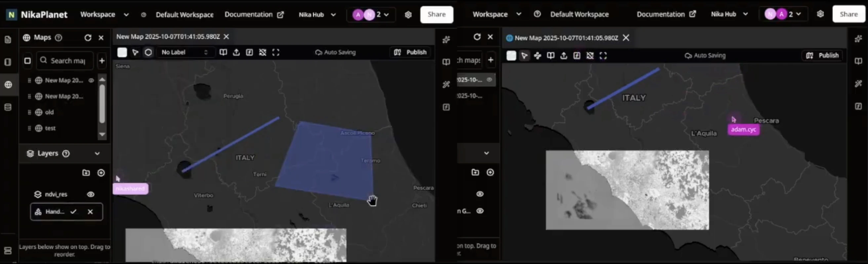The image size is (868, 264).
Task: Open settings gear in right window header
Action: (x=820, y=14)
